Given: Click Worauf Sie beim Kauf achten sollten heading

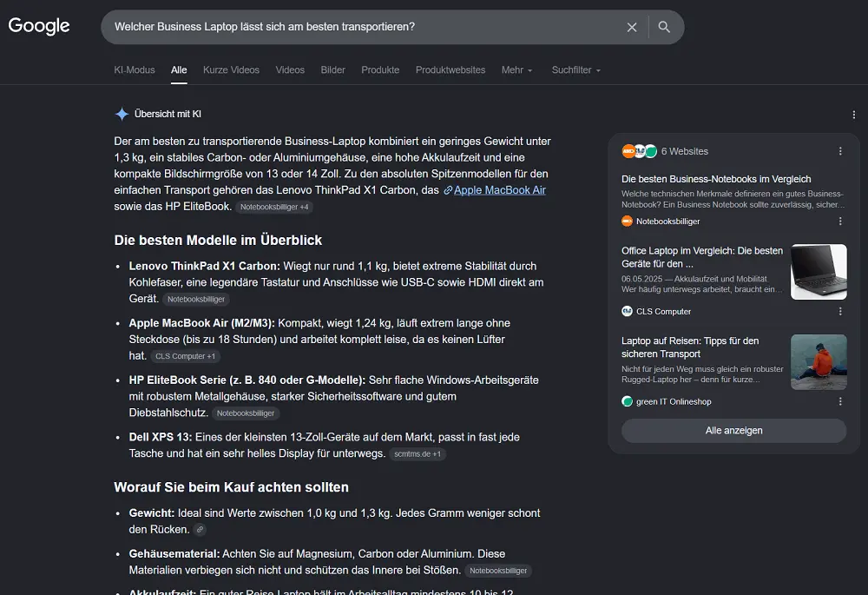Looking at the screenshot, I should [232, 487].
